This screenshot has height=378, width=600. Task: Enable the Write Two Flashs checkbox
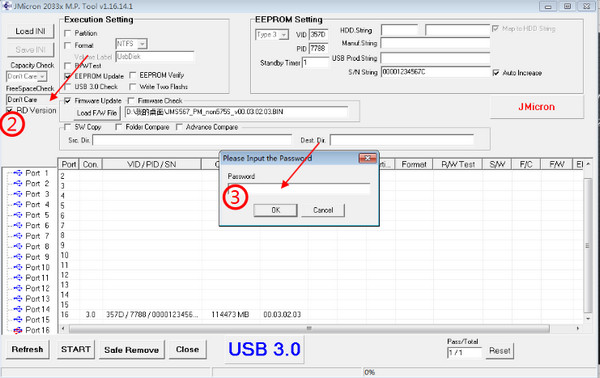[133, 87]
